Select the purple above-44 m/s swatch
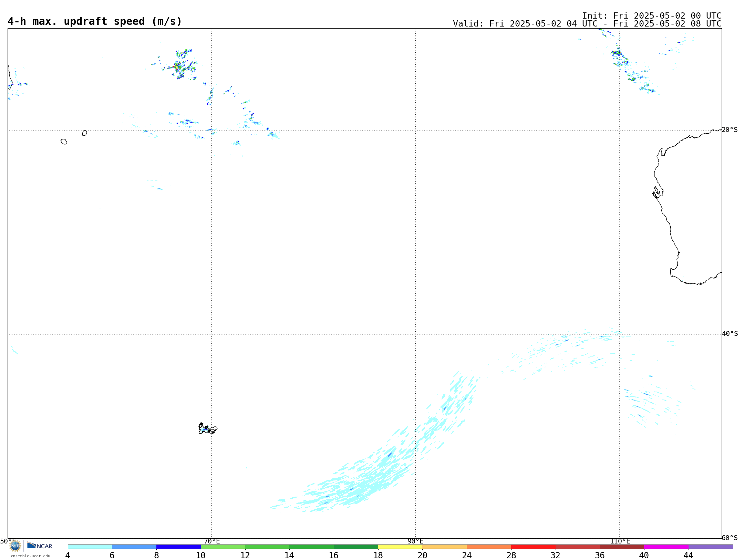 click(711, 547)
